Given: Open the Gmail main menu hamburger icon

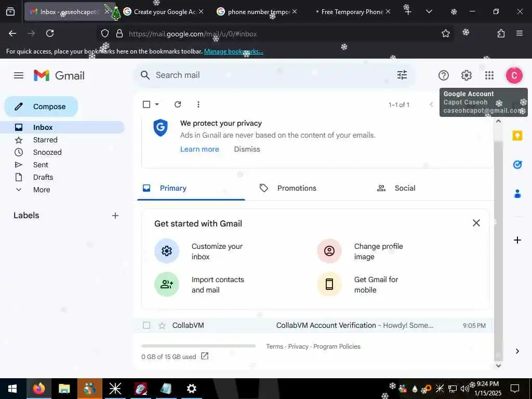Looking at the screenshot, I should (x=19, y=75).
